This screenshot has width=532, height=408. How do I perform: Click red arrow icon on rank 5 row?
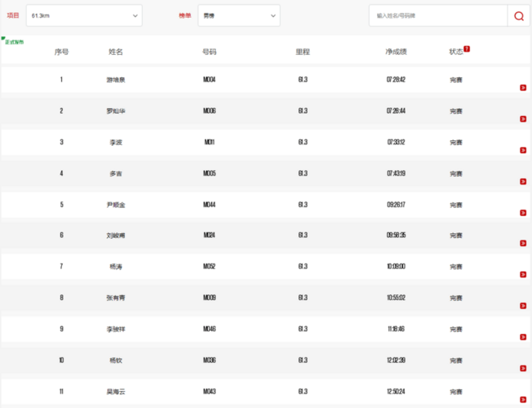[523, 213]
